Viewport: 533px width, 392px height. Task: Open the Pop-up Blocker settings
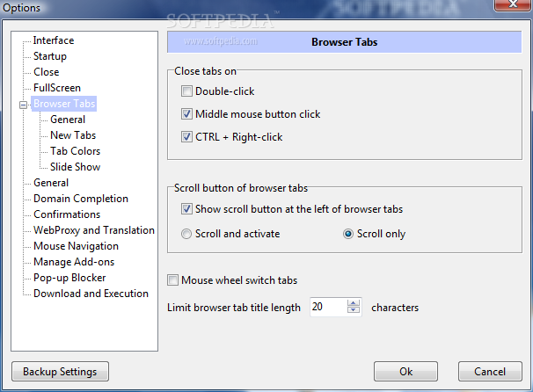click(69, 278)
